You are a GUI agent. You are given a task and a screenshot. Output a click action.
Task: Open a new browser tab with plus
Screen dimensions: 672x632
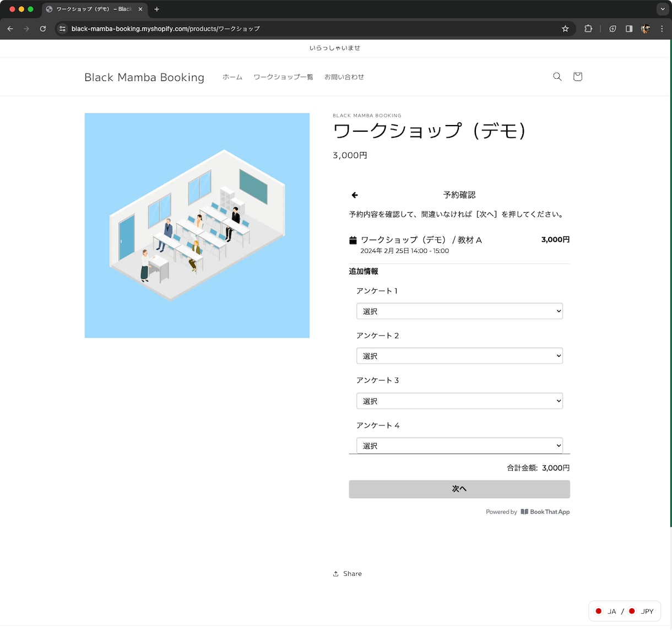pyautogui.click(x=157, y=9)
